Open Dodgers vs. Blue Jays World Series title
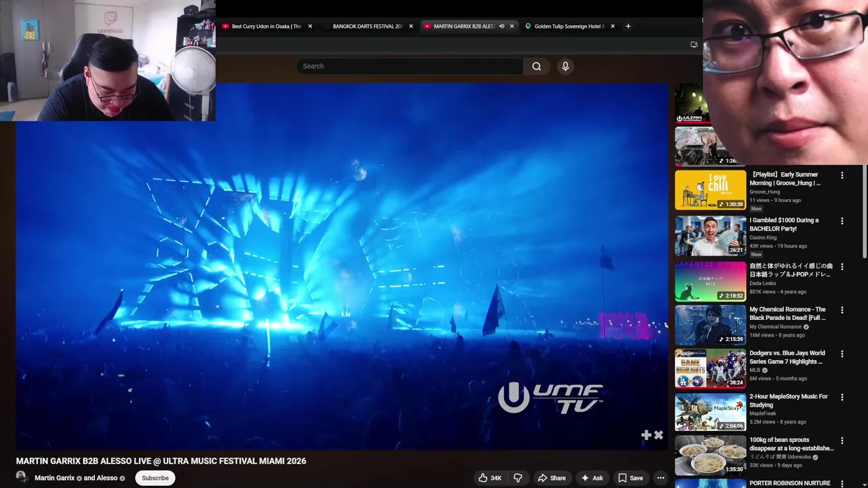The image size is (868, 488). point(787,357)
